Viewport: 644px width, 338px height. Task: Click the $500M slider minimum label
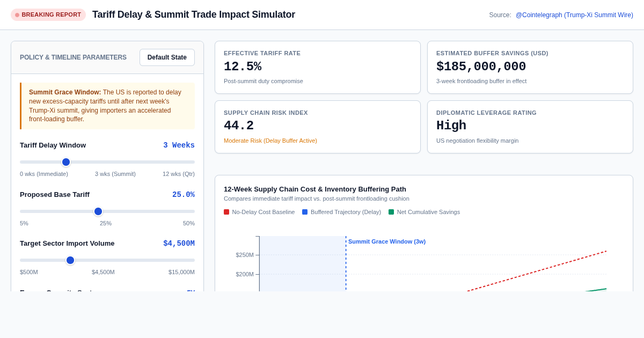pyautogui.click(x=29, y=272)
